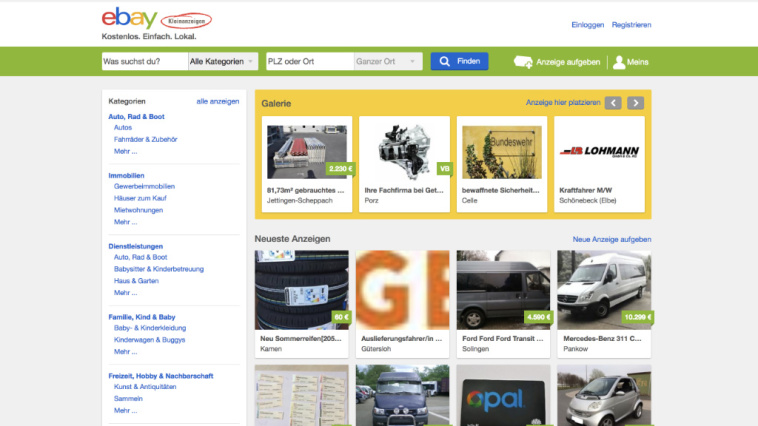Viewport: 758px width, 426px height.
Task: Select Mietwohnungen subcategory
Action: coord(138,210)
